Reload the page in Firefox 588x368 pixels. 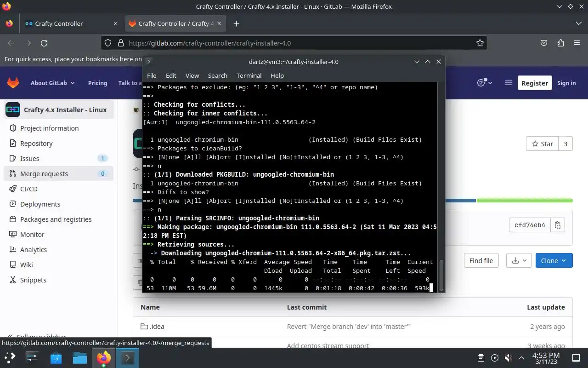(44, 43)
